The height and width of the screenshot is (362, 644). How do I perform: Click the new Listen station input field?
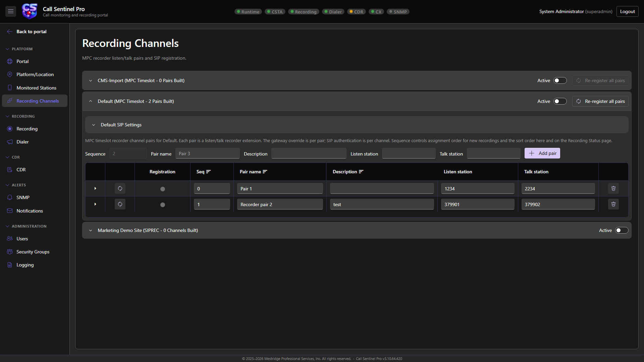click(409, 153)
